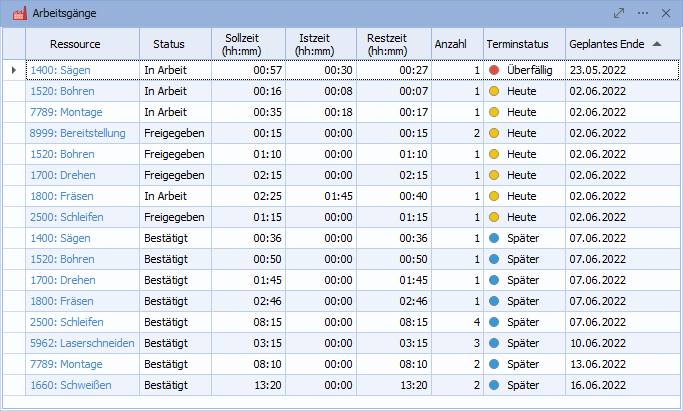
Task: Open the 1660: Schweißen resource link
Action: click(71, 385)
